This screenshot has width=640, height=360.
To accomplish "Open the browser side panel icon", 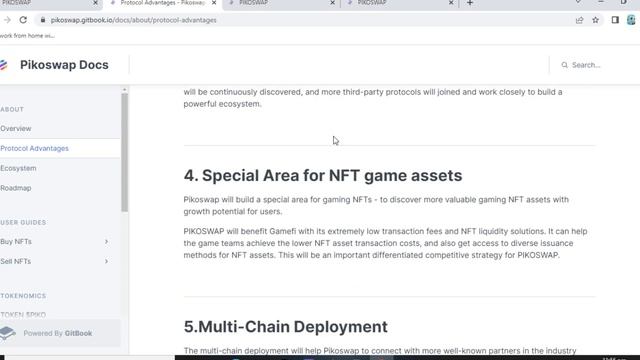I will click(x=615, y=20).
